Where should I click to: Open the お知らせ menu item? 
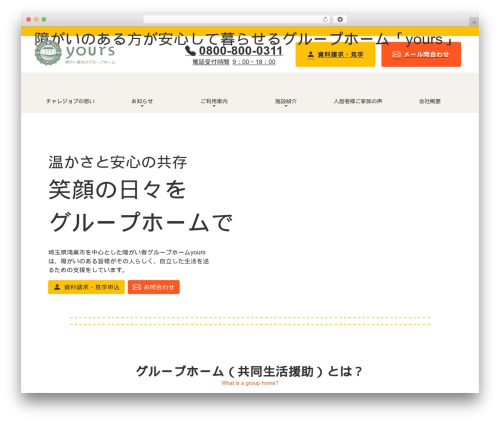[x=142, y=101]
